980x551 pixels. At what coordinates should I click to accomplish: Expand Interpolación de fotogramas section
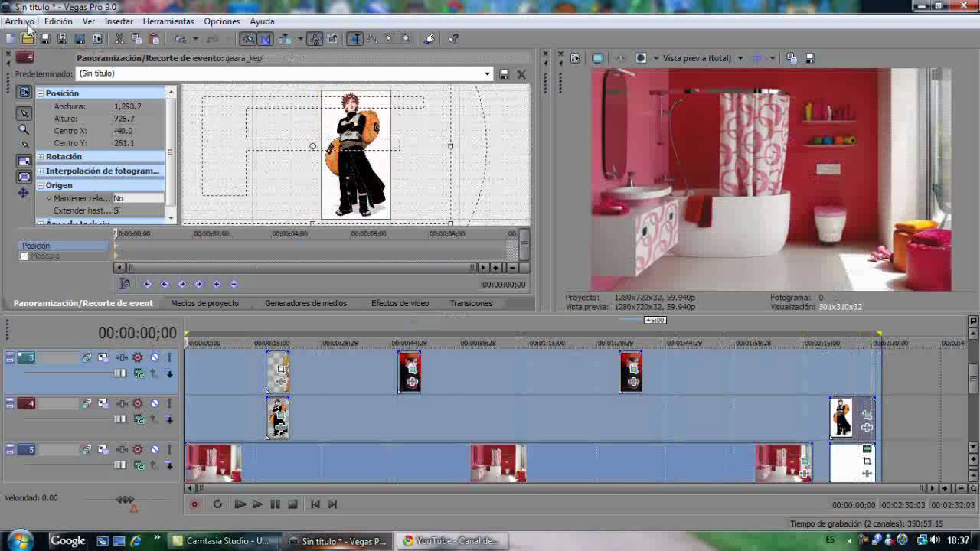click(x=40, y=171)
